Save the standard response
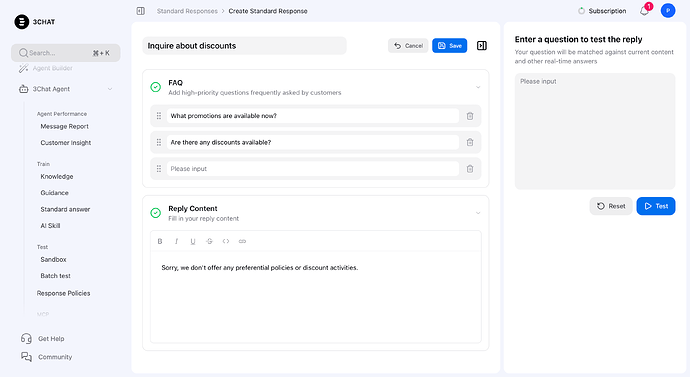Screen dimensions: 690x377 click(x=449, y=46)
